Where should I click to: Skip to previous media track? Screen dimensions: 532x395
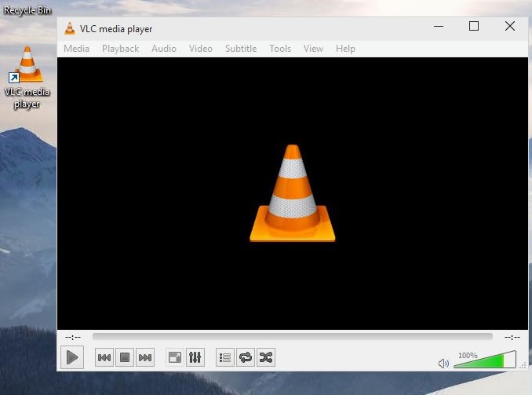point(104,357)
